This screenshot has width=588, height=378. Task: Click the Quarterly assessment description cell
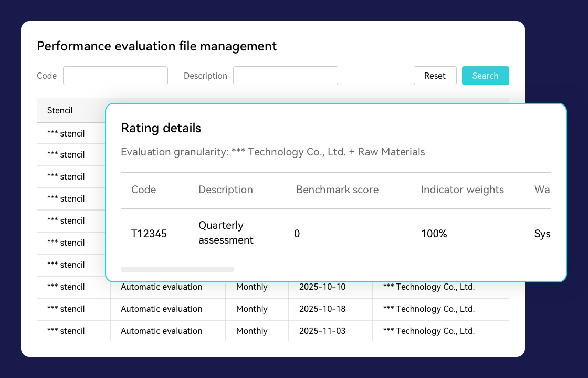[x=226, y=233]
